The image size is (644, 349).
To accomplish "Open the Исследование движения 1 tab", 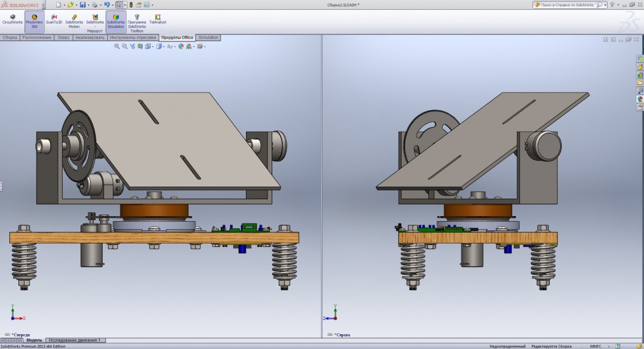I will (x=74, y=340).
